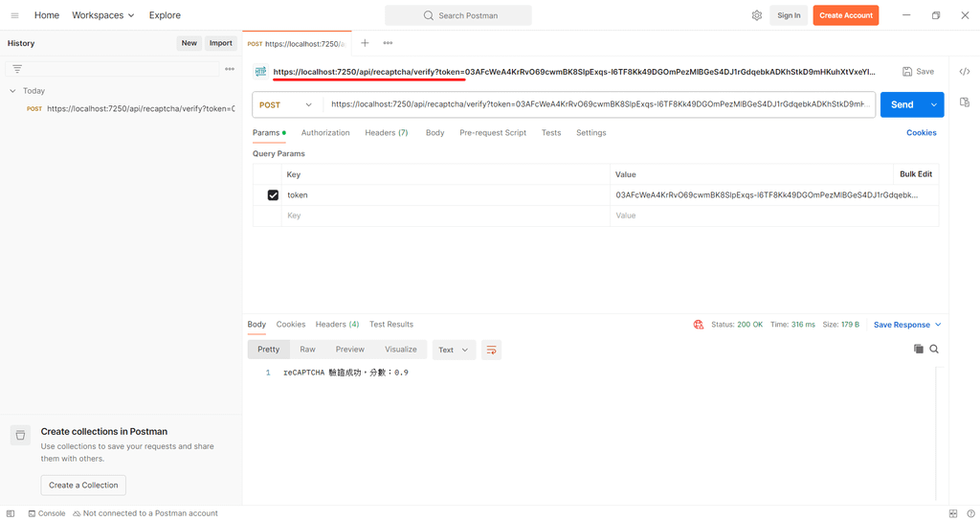Open the request Settings tab
The height and width of the screenshot is (521, 980).
[591, 132]
